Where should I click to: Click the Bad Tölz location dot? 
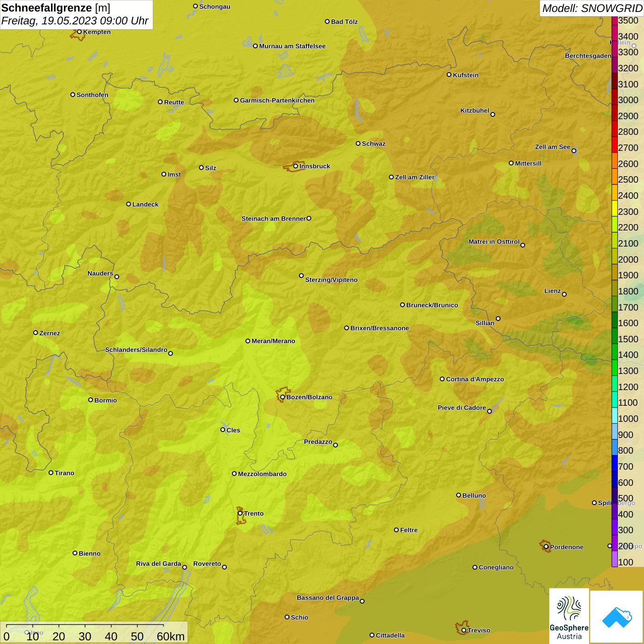click(327, 22)
